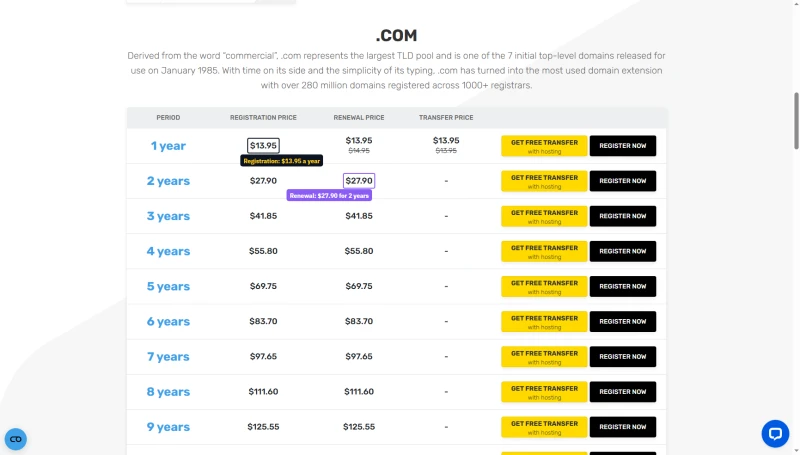
Task: Click Register Now for 1 year
Action: pos(622,146)
